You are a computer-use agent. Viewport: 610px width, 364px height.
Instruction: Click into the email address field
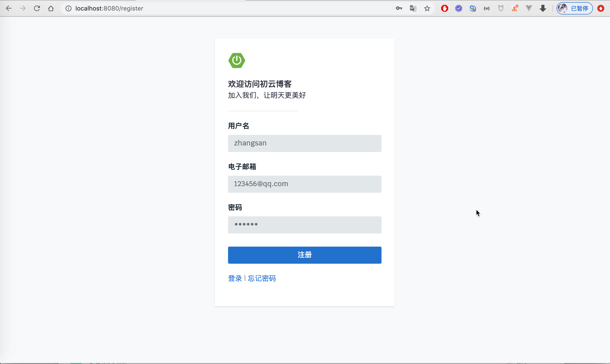[x=305, y=184]
